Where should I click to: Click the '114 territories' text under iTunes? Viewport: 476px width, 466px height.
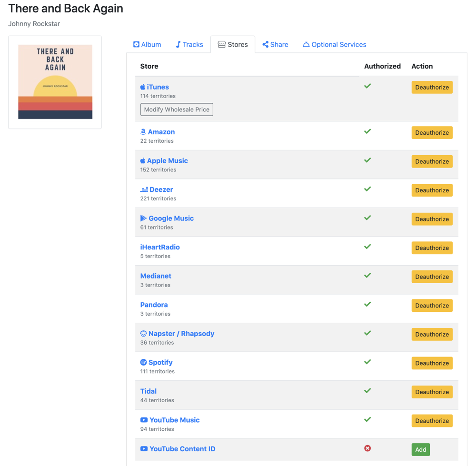click(x=158, y=96)
